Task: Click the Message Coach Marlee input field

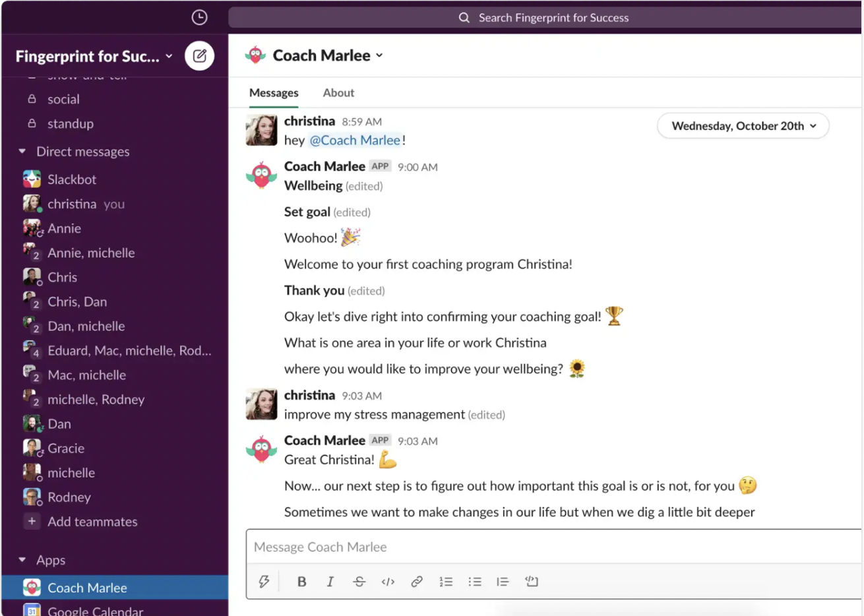Action: click(554, 547)
